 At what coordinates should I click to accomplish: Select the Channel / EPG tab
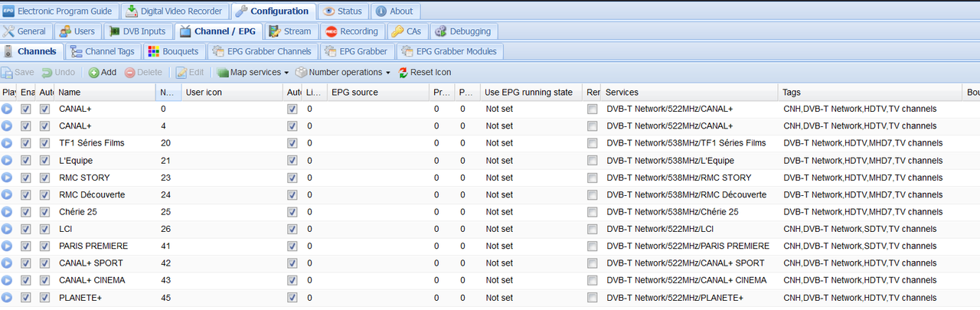click(218, 31)
